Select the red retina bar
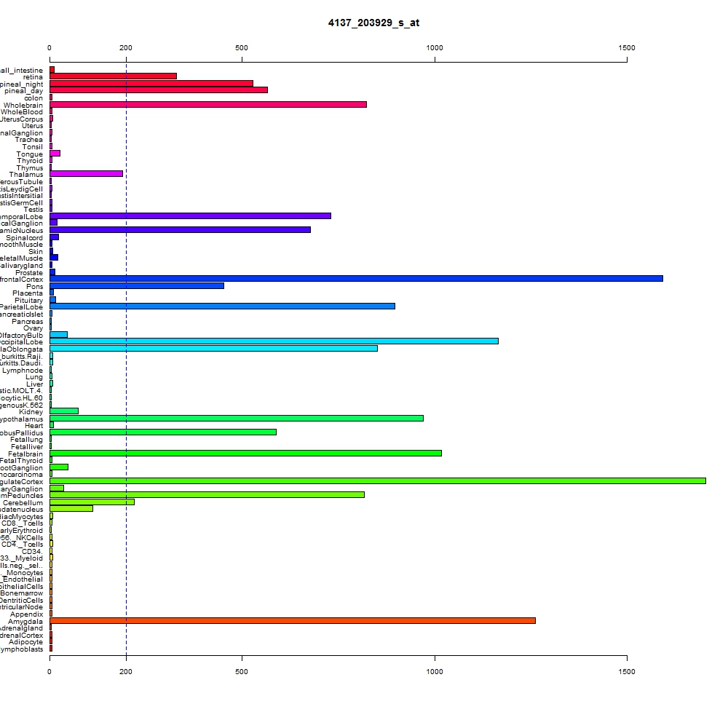Viewport: 728px width, 728px height. point(114,76)
